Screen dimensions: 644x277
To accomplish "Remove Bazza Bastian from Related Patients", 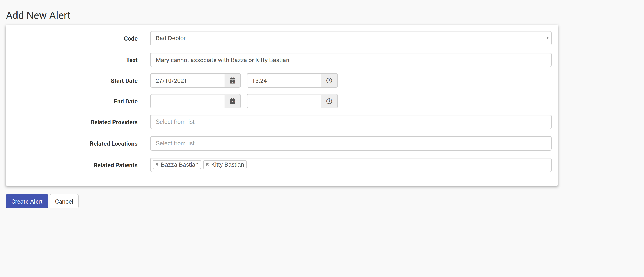I will pyautogui.click(x=157, y=164).
